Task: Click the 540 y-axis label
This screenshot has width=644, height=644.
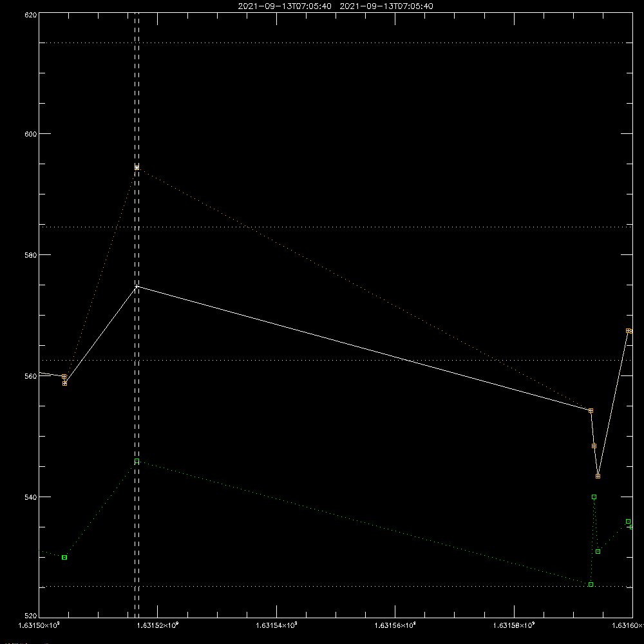Action: pyautogui.click(x=31, y=497)
